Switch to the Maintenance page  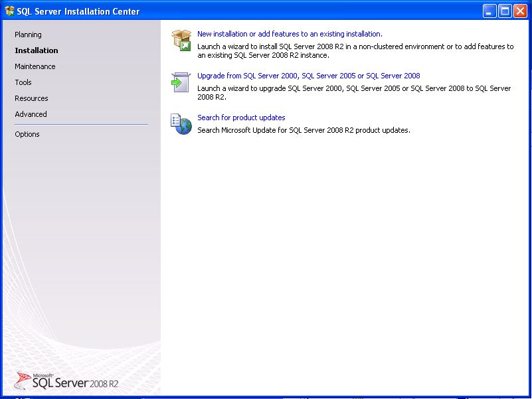35,66
